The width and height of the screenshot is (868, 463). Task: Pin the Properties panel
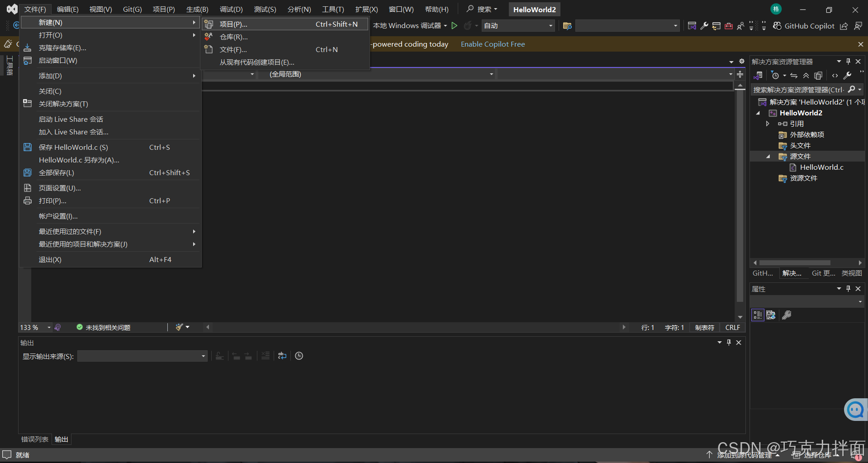coord(848,289)
